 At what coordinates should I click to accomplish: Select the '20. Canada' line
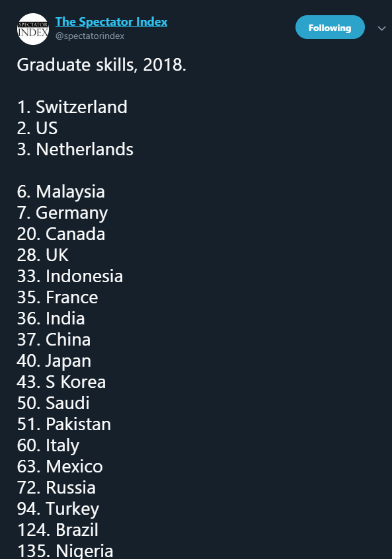click(x=61, y=234)
